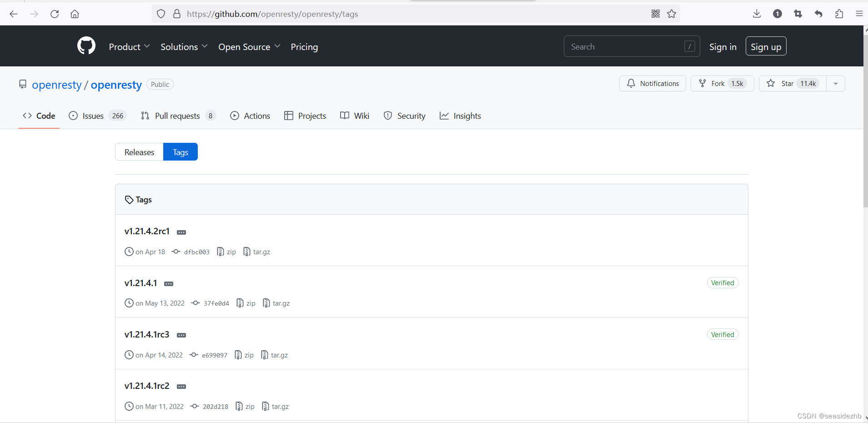Reload the page with refresh icon
868x423 pixels.
[x=55, y=14]
